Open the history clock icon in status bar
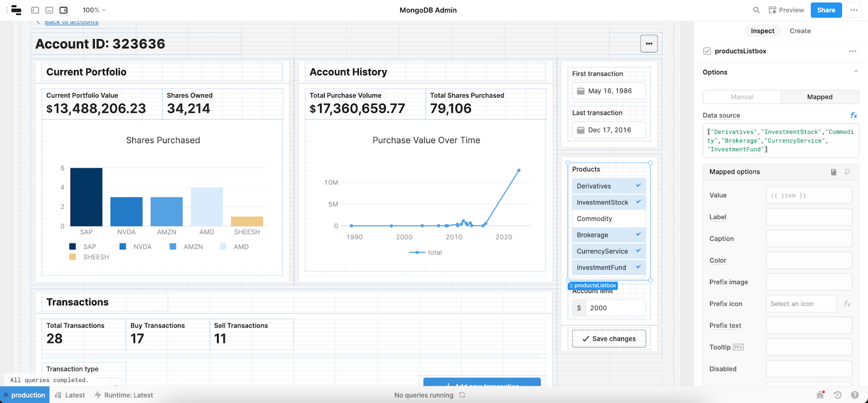 [x=838, y=395]
